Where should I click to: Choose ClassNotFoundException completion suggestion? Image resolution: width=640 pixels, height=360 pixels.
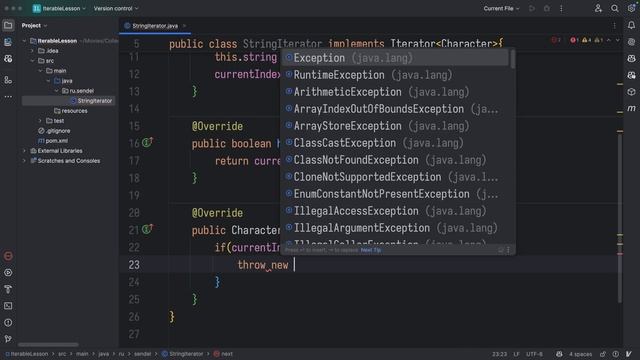[x=396, y=160]
